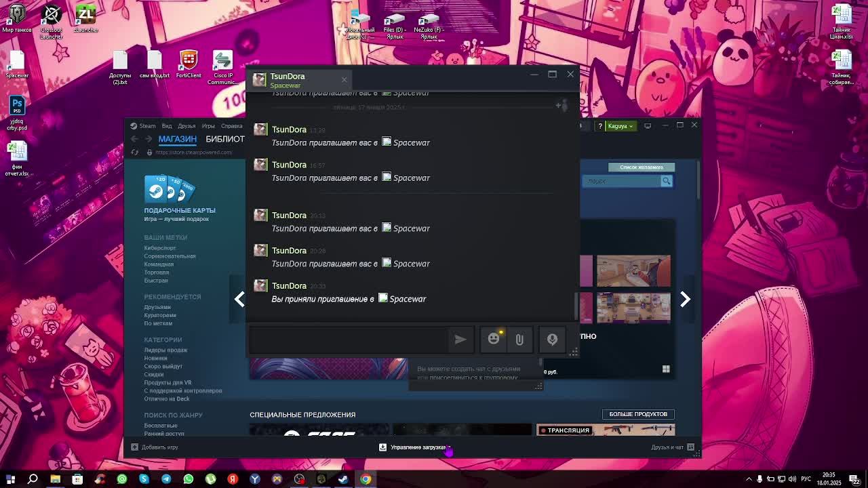Switch to Big Picture mode via the monitor icon
Screen dimensions: 868x488
648,125
